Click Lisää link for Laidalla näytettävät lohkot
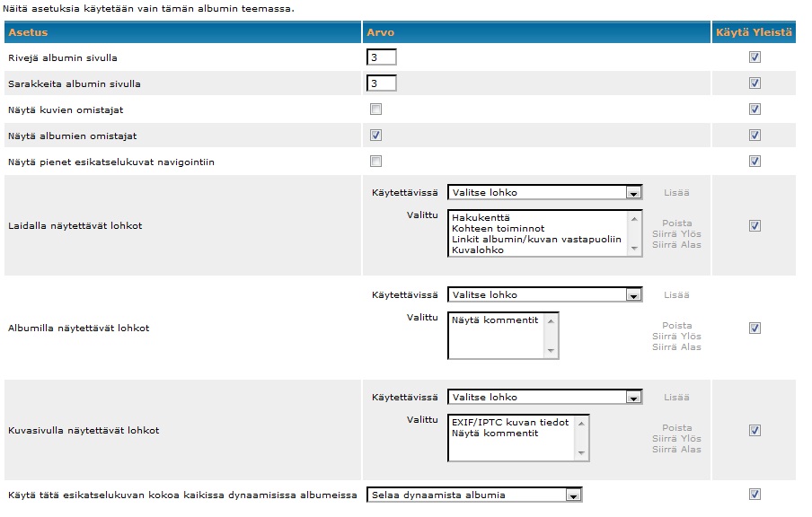The image size is (812, 517). tap(676, 192)
